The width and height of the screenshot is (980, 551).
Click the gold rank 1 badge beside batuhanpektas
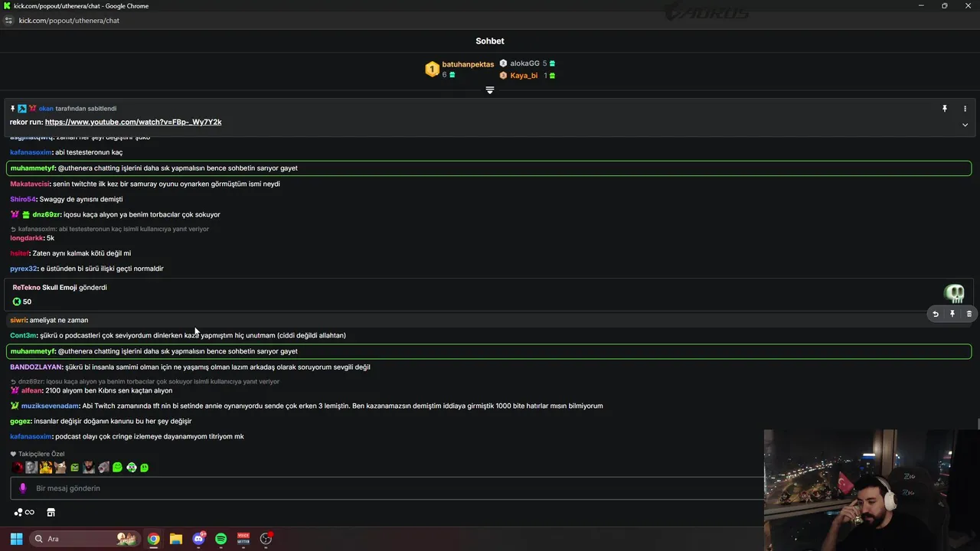coord(432,70)
